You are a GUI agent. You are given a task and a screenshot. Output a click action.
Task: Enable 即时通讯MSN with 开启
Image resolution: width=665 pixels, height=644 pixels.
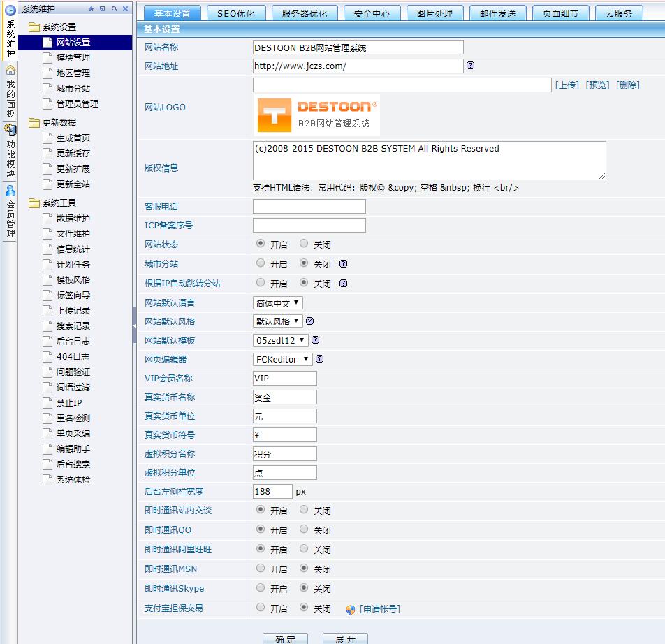point(261,568)
